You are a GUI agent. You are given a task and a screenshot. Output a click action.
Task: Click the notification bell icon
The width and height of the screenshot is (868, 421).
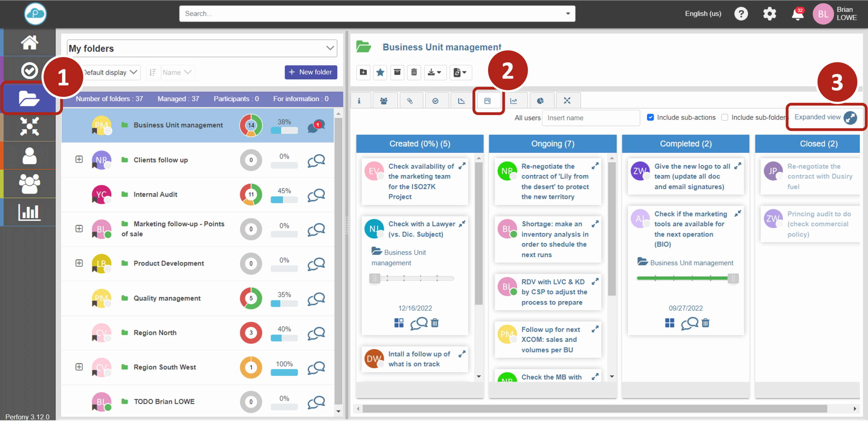(x=797, y=14)
